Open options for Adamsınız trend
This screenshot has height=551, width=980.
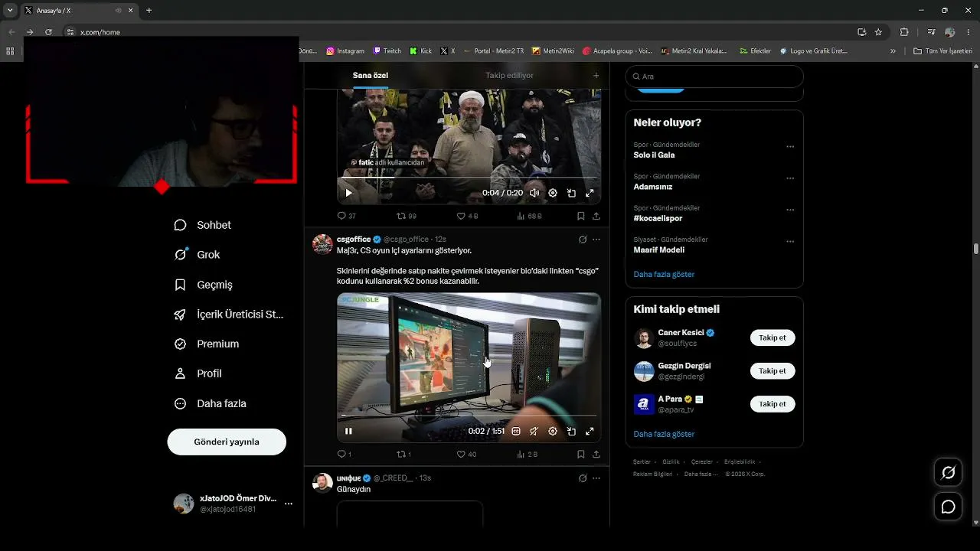pos(790,178)
